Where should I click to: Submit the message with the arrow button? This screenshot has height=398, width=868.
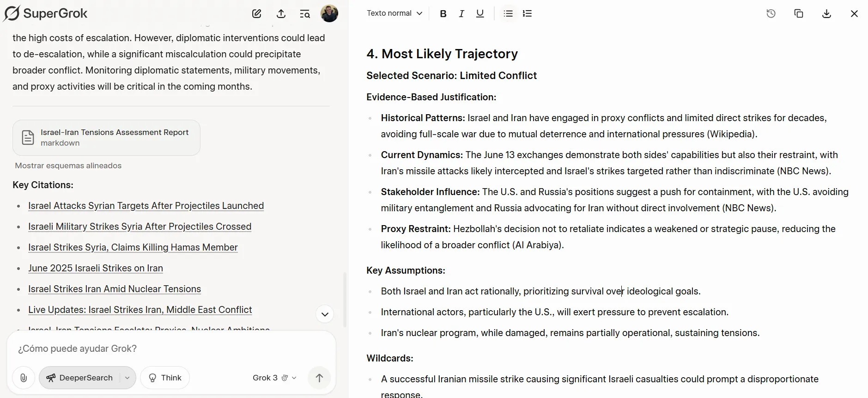pos(319,378)
